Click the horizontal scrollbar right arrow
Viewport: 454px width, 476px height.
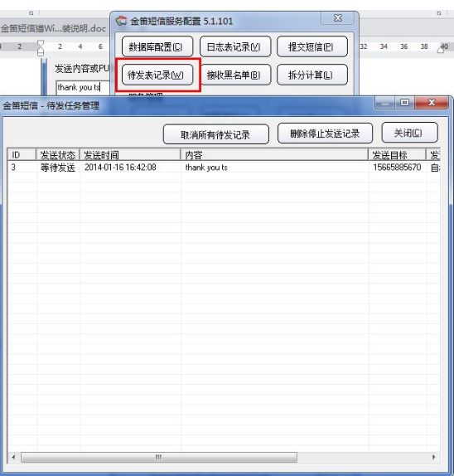point(434,457)
